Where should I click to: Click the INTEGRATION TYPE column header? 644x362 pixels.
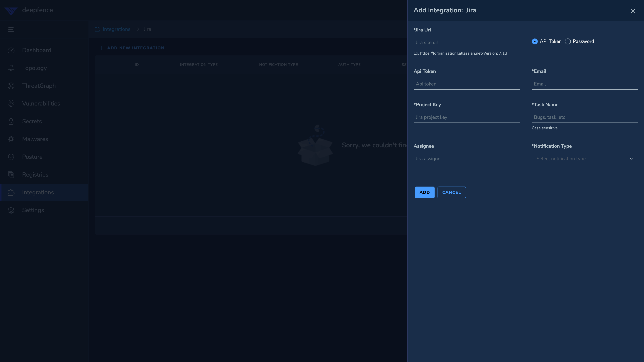coord(199,65)
